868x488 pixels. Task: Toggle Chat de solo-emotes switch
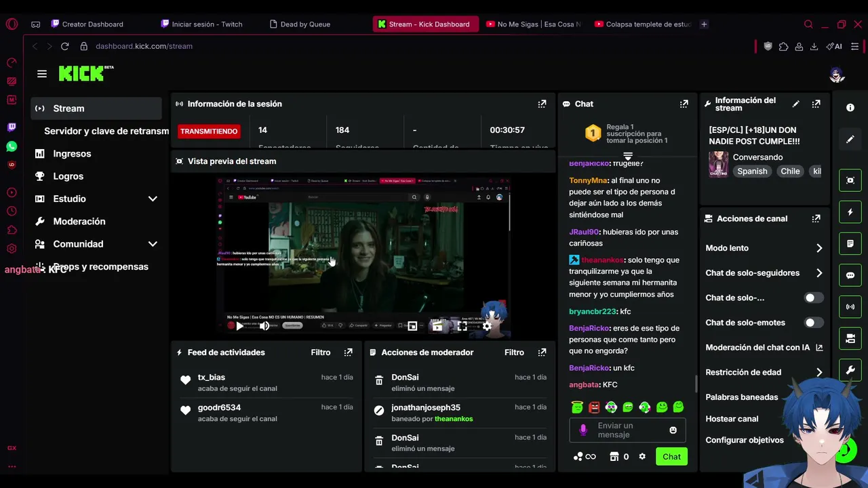tap(813, 323)
